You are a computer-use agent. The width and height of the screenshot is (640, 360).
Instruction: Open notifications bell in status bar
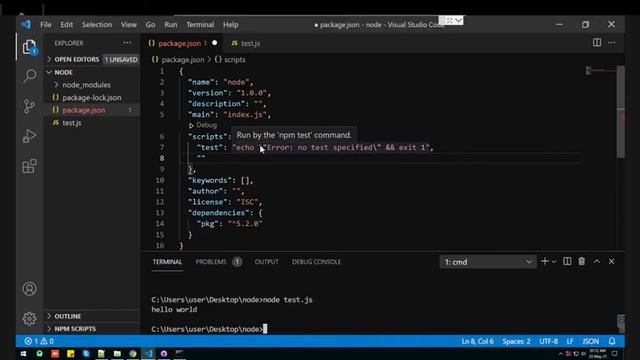612,341
